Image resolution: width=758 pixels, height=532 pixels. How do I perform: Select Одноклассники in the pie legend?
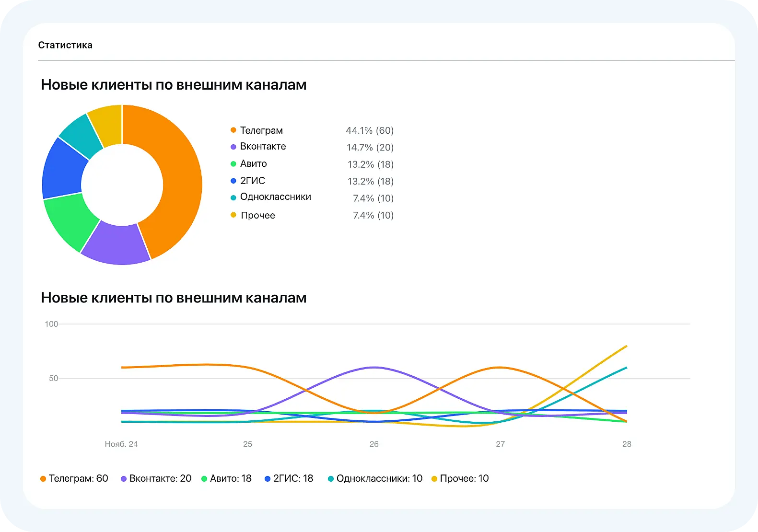pyautogui.click(x=275, y=197)
